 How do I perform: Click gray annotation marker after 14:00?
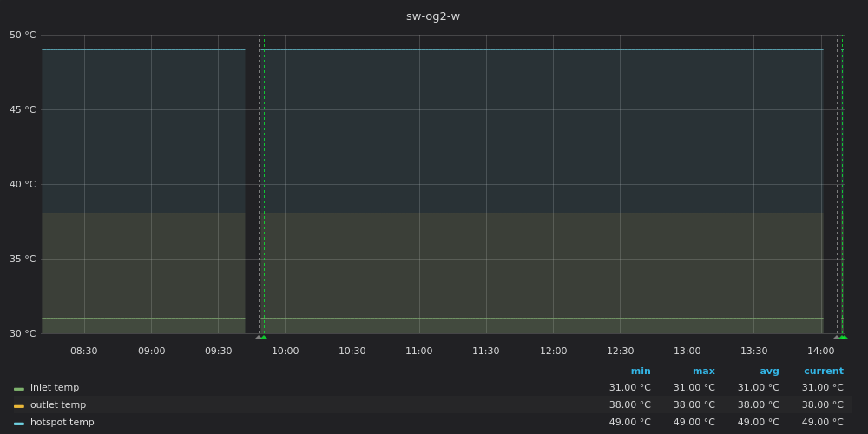[x=837, y=337]
